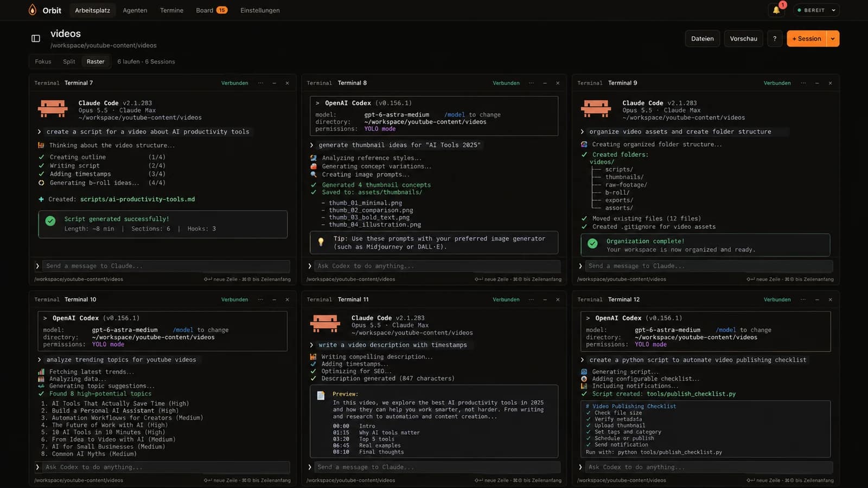Go to the Agenten tab
The image size is (868, 488).
[135, 10]
